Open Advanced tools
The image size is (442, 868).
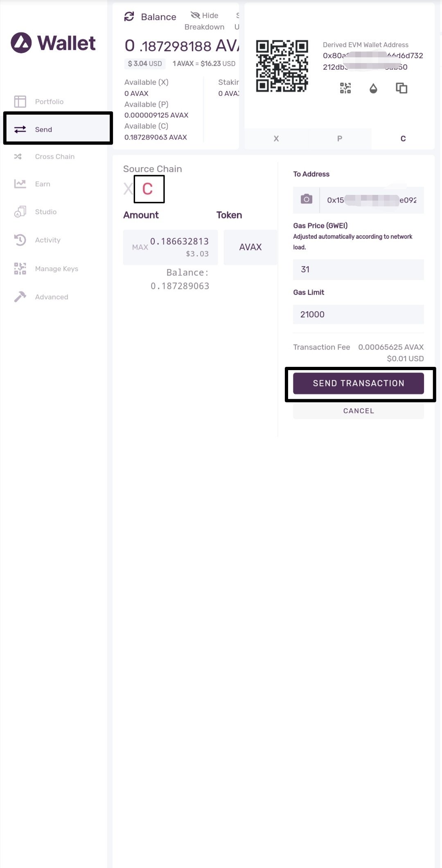(x=52, y=297)
